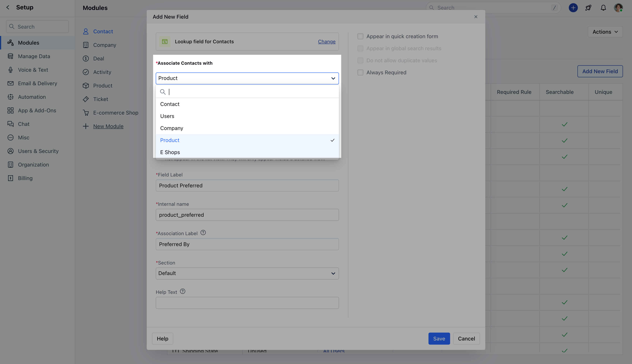Viewport: 632px width, 364px height.
Task: Click Add New Field button in background
Action: (x=600, y=71)
